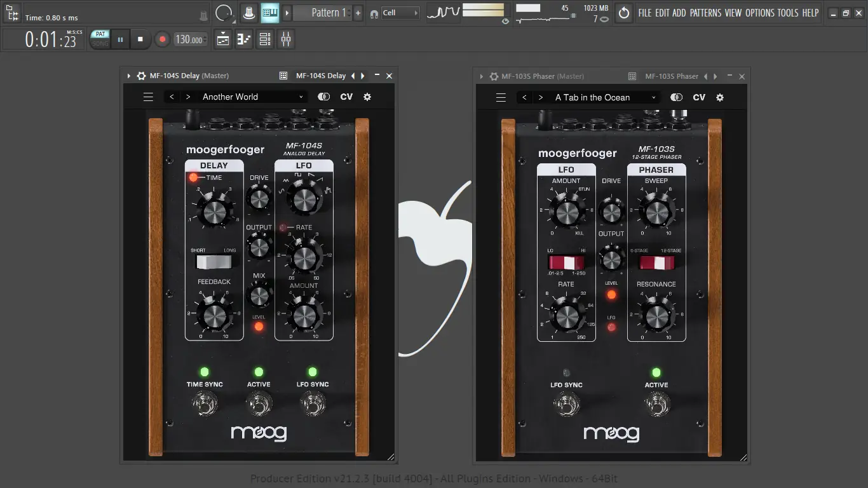Click the 130.000 tempo field
This screenshot has width=868, height=488.
click(x=189, y=39)
